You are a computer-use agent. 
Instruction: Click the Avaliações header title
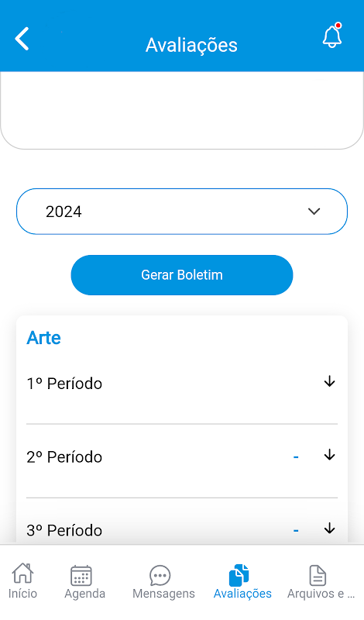[191, 45]
